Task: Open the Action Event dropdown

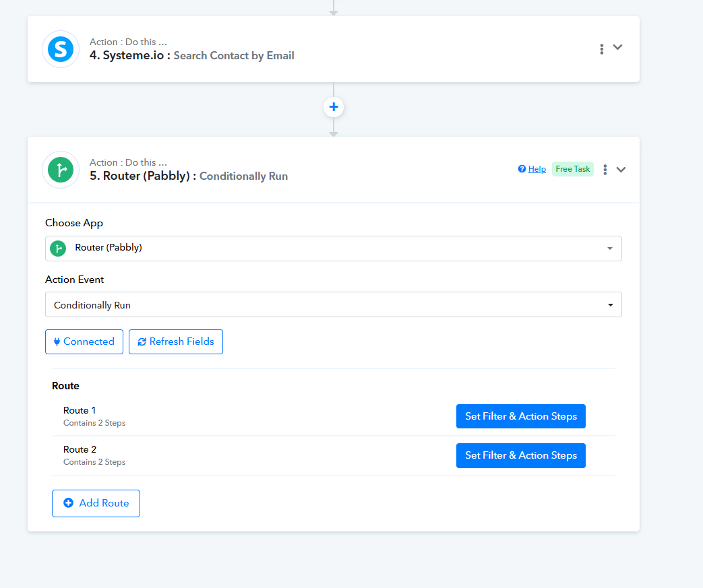Action: pos(334,304)
